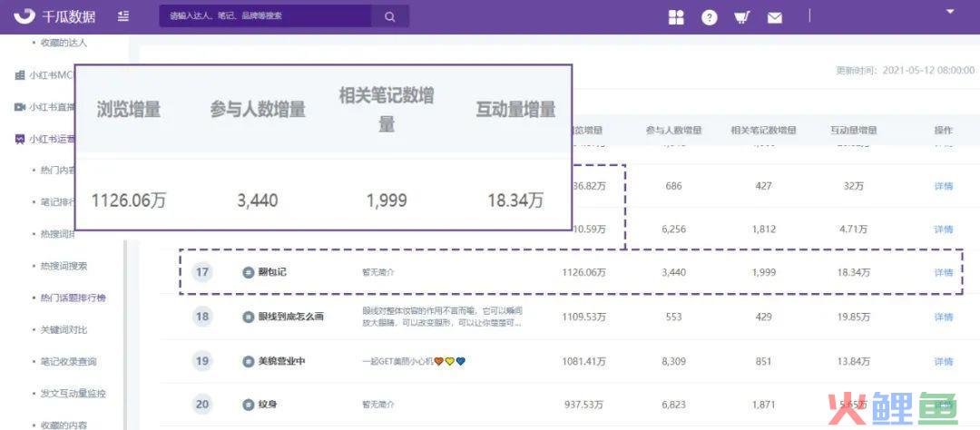980x430 pixels.
Task: Open topic 纹身
Action: point(267,405)
